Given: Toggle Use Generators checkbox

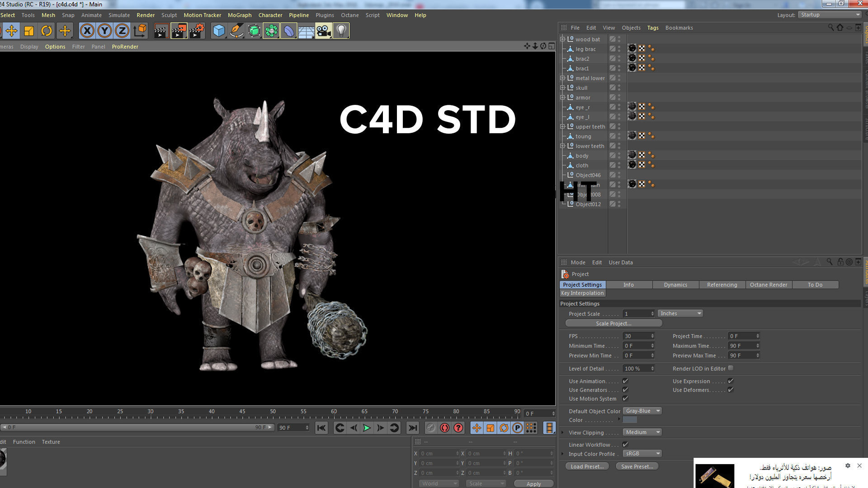Looking at the screenshot, I should pyautogui.click(x=625, y=389).
